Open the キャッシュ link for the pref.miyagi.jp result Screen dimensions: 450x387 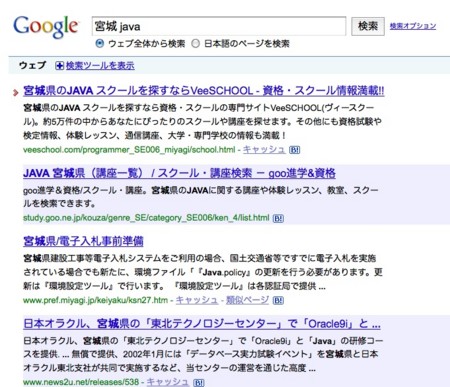click(197, 300)
